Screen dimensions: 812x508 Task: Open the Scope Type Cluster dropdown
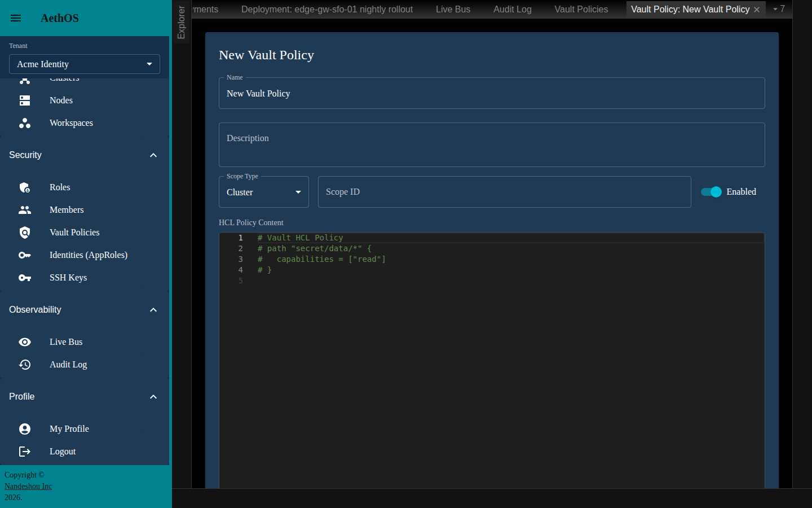click(x=264, y=192)
